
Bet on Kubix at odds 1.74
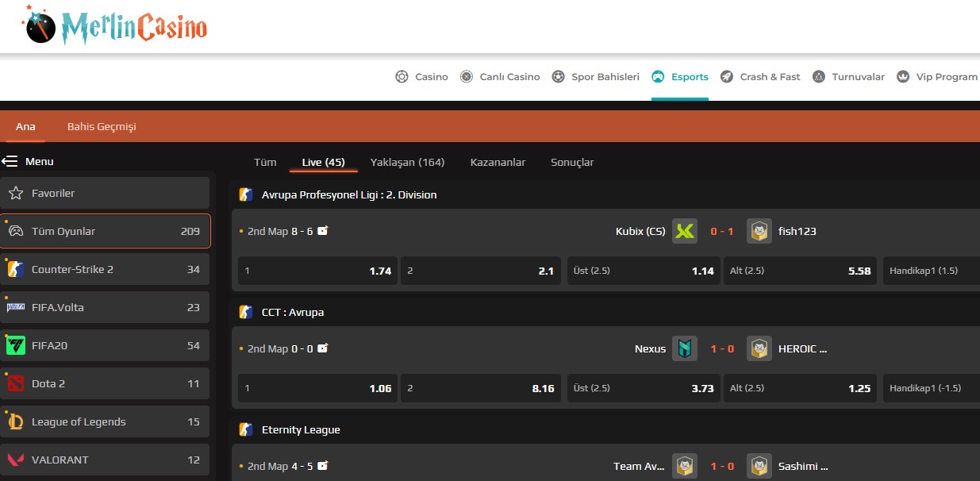(317, 271)
